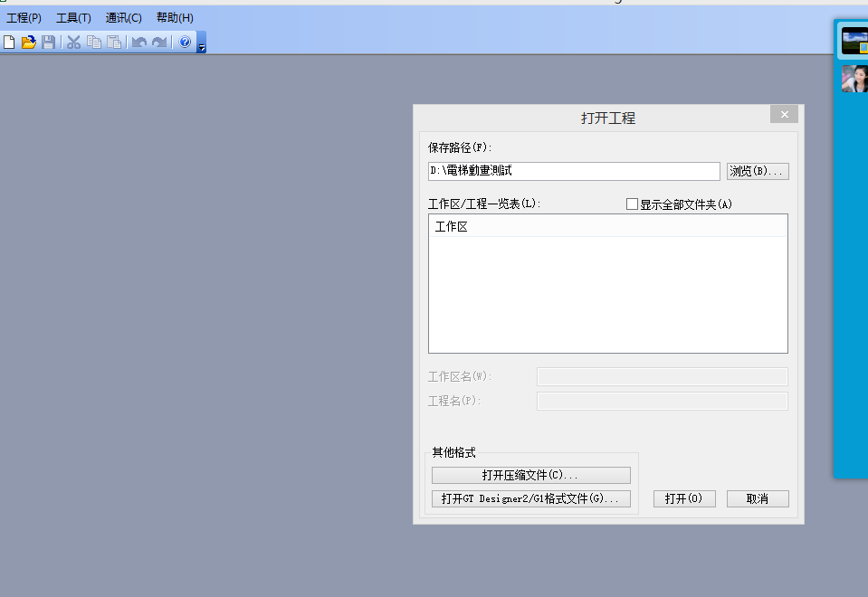Viewport: 868px width, 597px height.
Task: Click the Redo arrow icon
Action: point(159,43)
